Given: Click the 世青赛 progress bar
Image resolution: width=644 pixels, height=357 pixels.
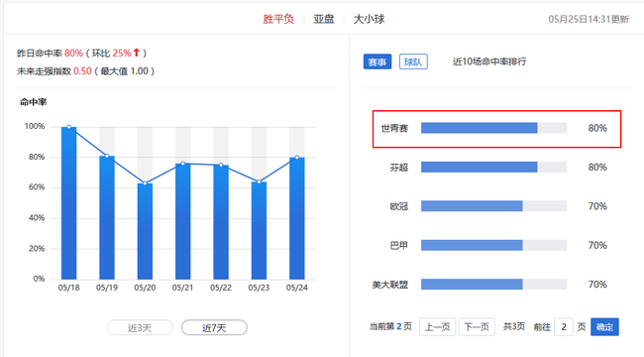Looking at the screenshot, I should [x=493, y=128].
